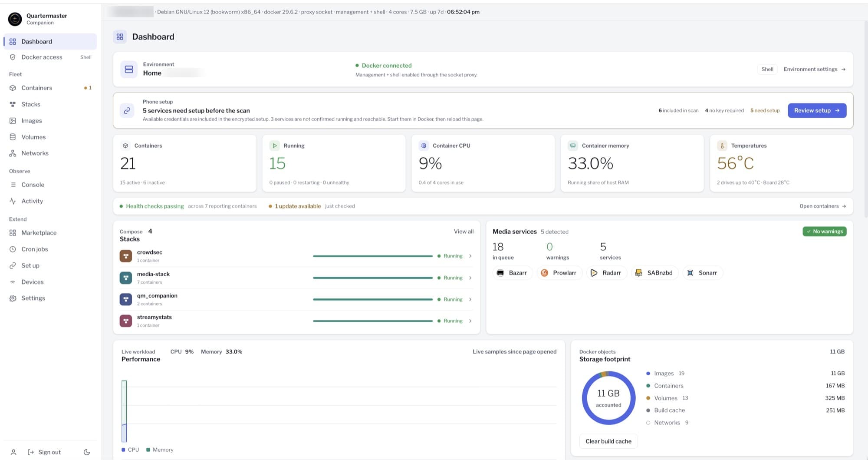868x460 pixels.
Task: Open Environment settings link
Action: (x=815, y=69)
